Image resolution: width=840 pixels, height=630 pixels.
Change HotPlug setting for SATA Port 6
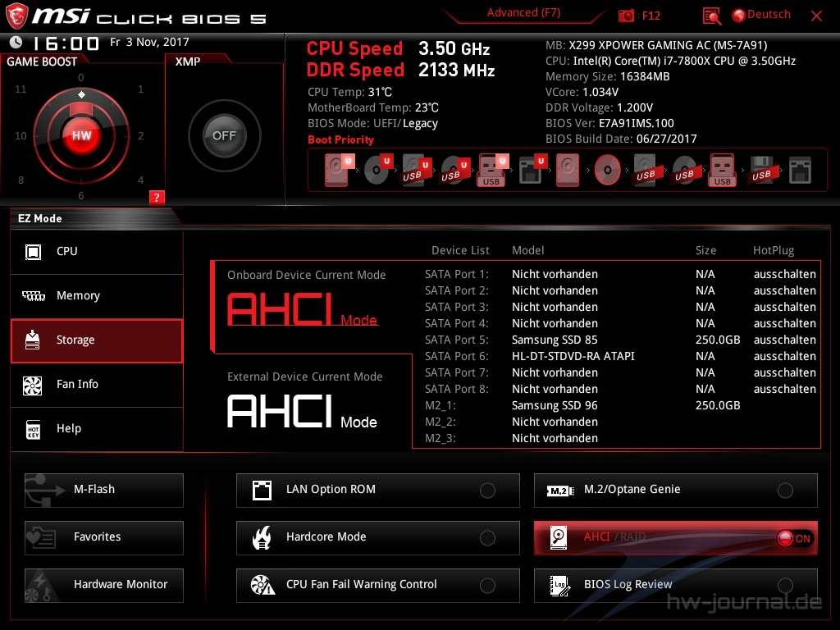785,356
